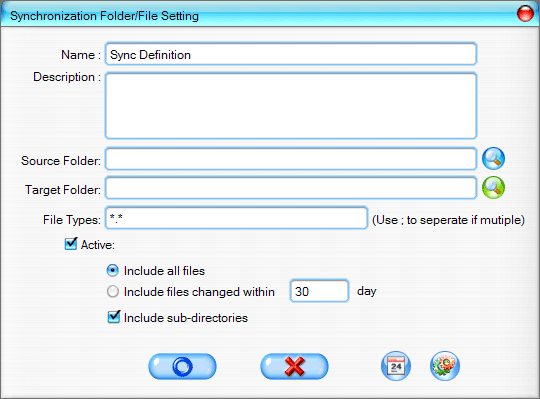The width and height of the screenshot is (540, 399).
Task: Close dialog using red orb button
Action: click(x=525, y=13)
